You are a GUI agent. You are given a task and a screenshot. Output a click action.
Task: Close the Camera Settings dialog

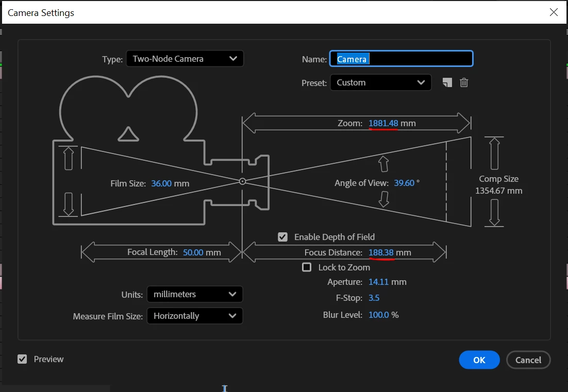[x=554, y=12]
